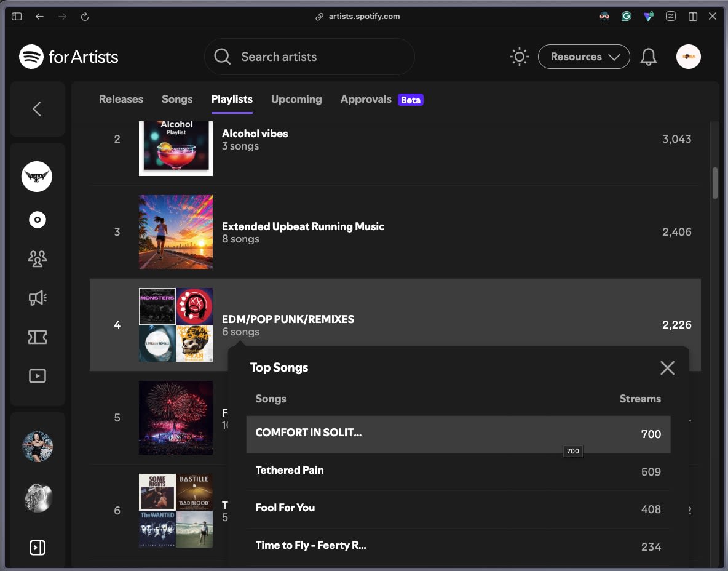728x571 pixels.
Task: Open the Resources dropdown
Action: (x=584, y=57)
